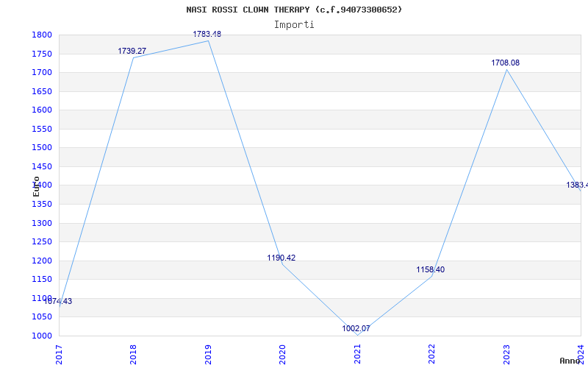Viewport: 588px width, 368px height.
Task: Click the y-axis value 1150
Action: click(42, 280)
